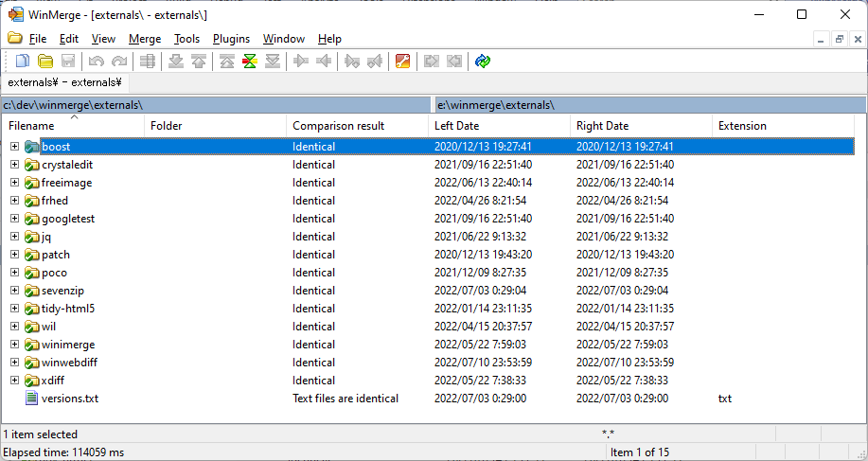Select the winwebdiff row name
This screenshot has height=461, width=868.
tap(70, 363)
